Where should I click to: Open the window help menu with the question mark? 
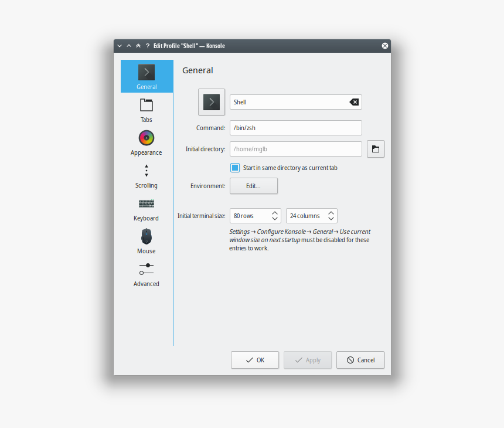click(x=147, y=46)
